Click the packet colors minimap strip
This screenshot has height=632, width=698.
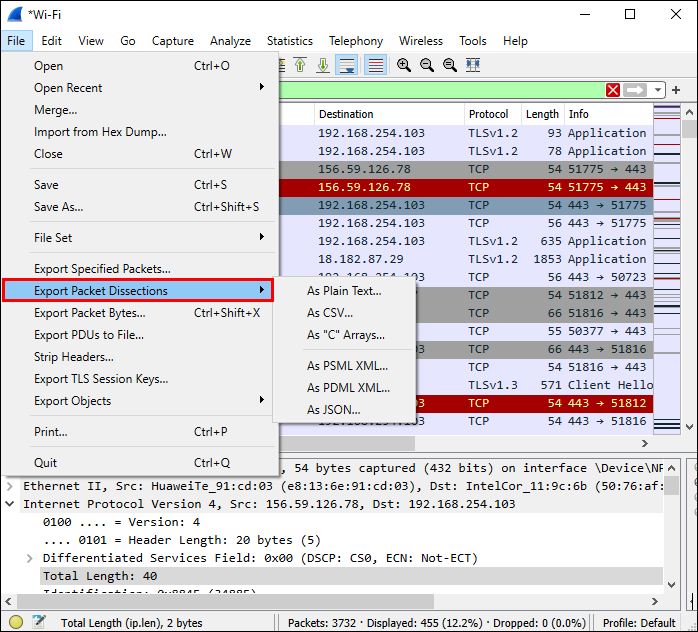click(x=667, y=270)
